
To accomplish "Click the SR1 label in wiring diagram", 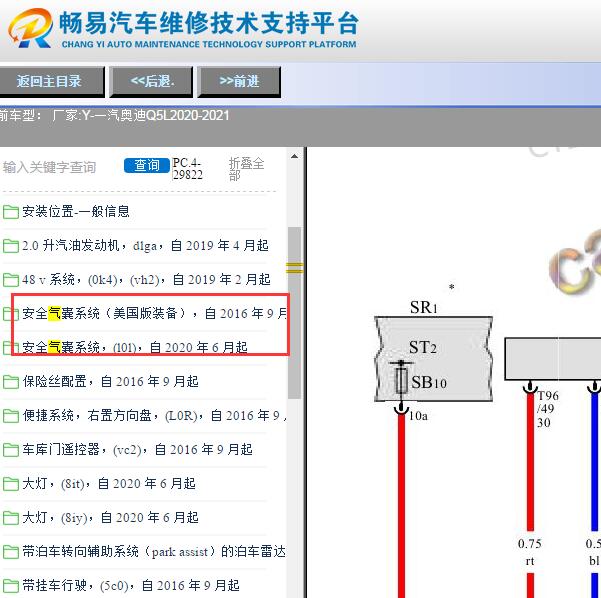I will (424, 307).
